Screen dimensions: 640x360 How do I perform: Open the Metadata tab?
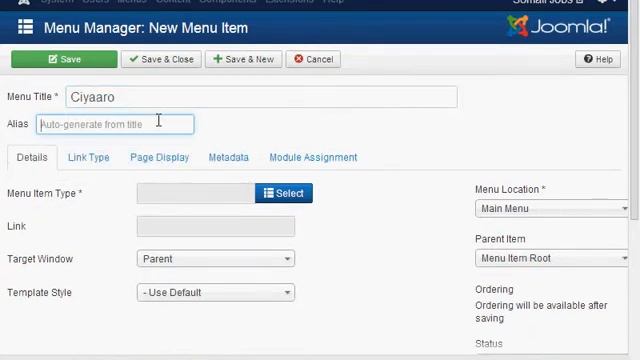pos(229,158)
